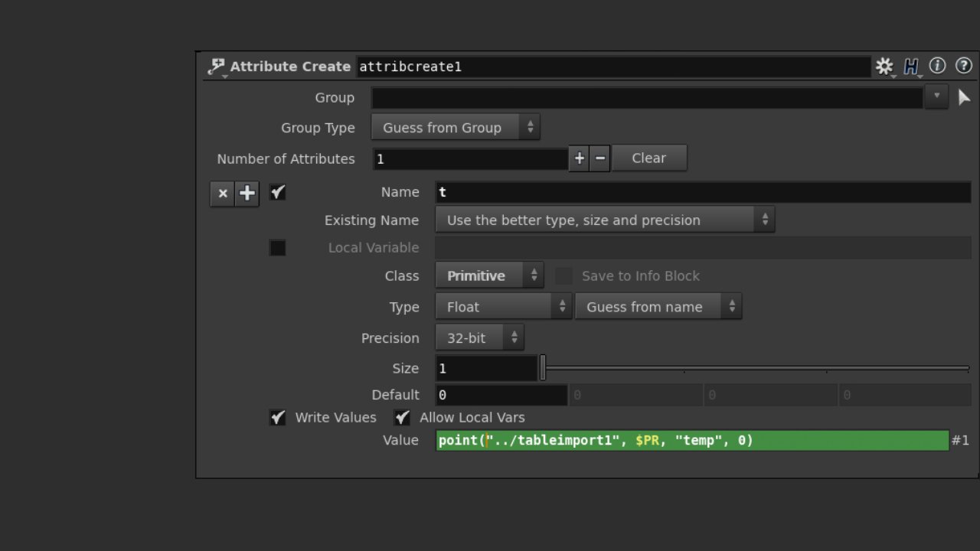This screenshot has width=980, height=551.
Task: Toggle the Save to Info Block checkbox
Action: click(x=563, y=276)
